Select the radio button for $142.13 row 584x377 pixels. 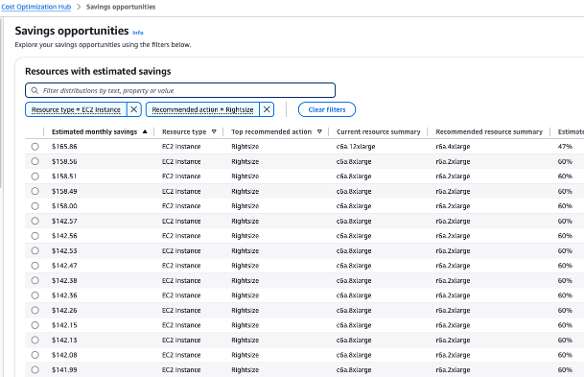pyautogui.click(x=35, y=340)
